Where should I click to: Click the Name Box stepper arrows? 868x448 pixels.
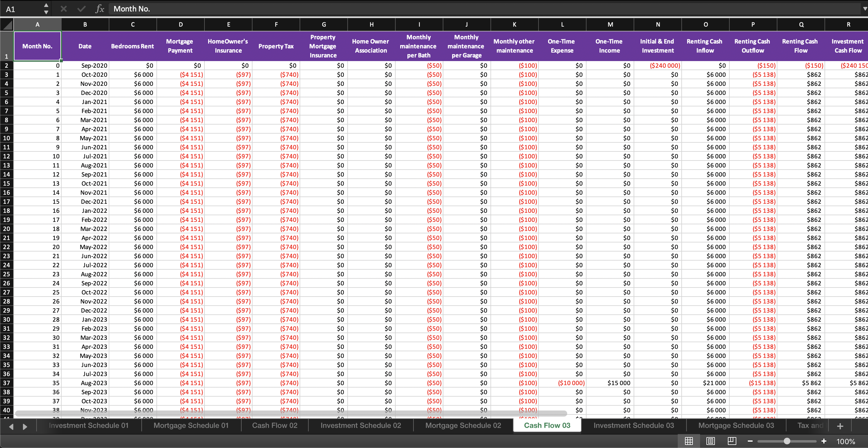(x=46, y=9)
